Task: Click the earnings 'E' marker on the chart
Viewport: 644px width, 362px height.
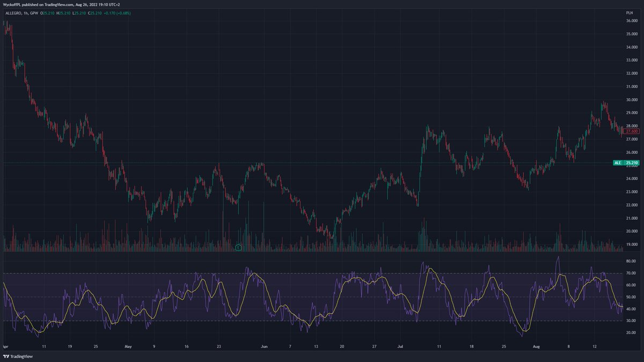Action: 239,248
